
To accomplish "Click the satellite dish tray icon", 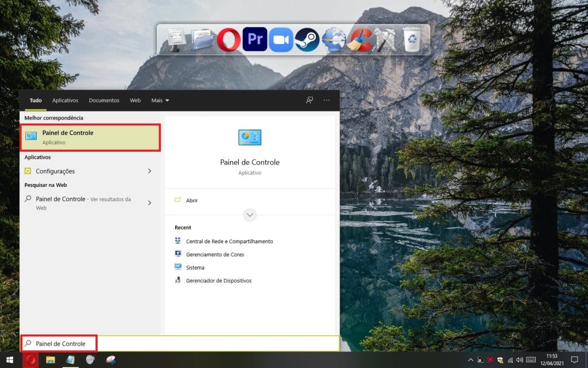I will [481, 360].
